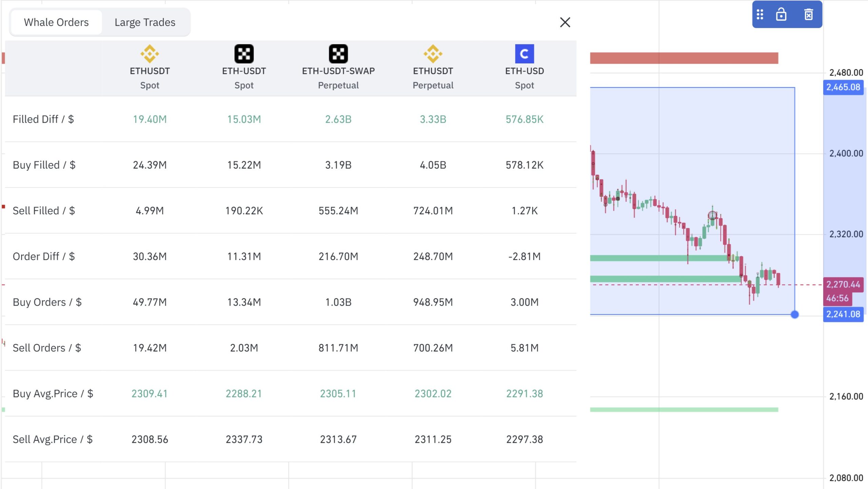Click the 948.95M Buy Orders value
The width and height of the screenshot is (868, 489).
tap(433, 302)
